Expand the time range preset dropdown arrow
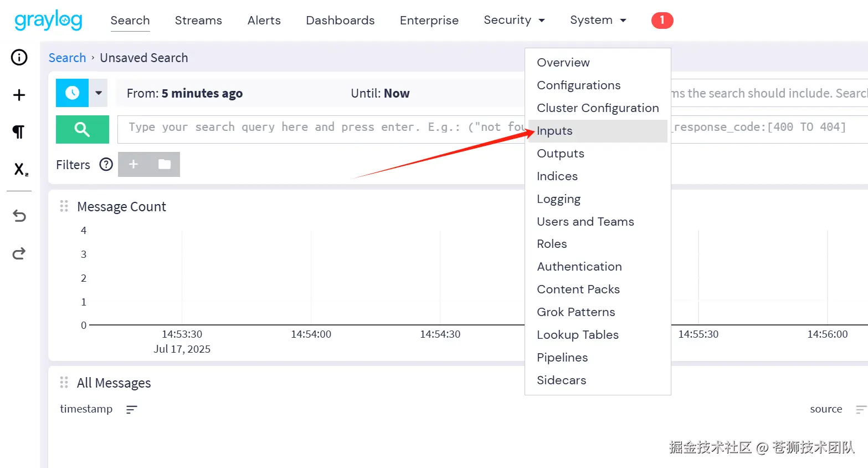The height and width of the screenshot is (468, 868). coord(99,93)
